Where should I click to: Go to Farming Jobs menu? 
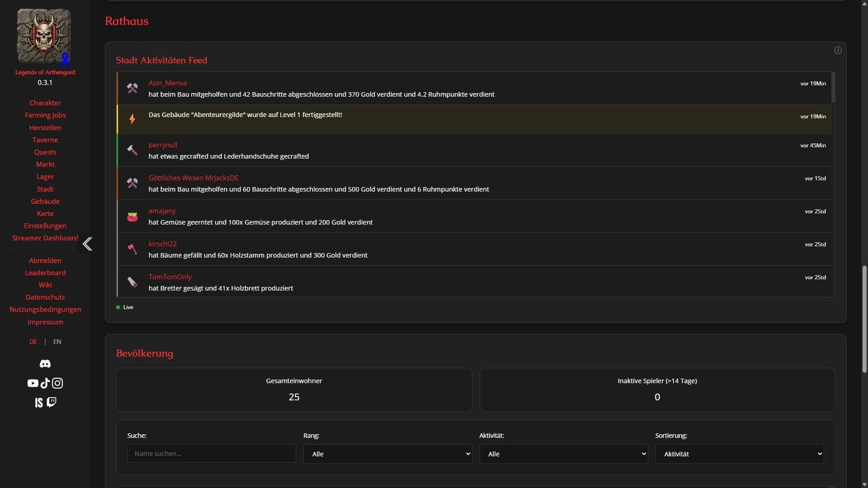pyautogui.click(x=45, y=115)
